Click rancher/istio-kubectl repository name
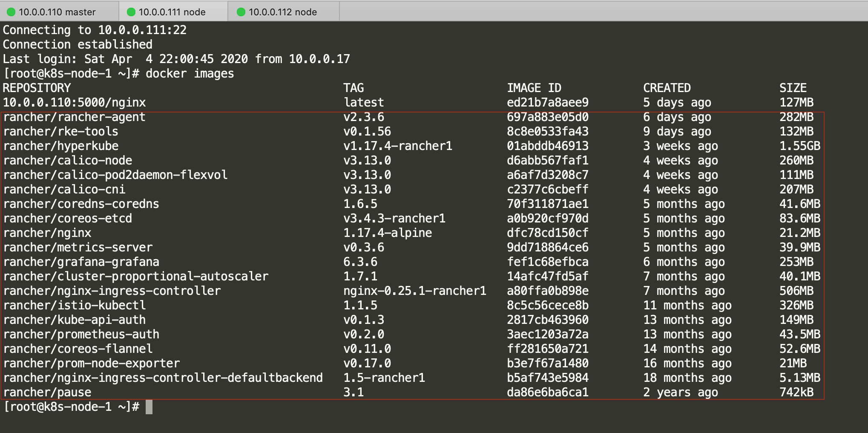868x433 pixels. tap(75, 306)
